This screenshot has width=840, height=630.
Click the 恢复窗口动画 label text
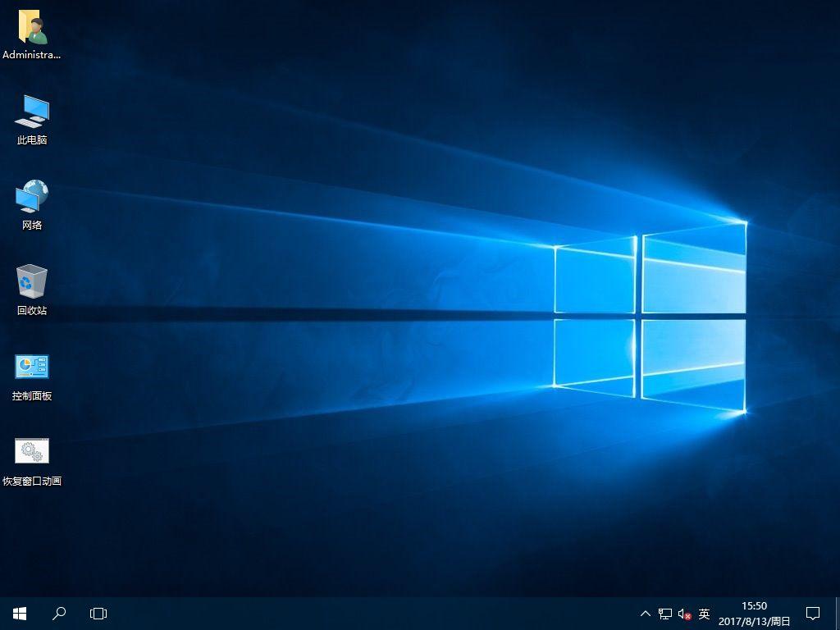[32, 481]
